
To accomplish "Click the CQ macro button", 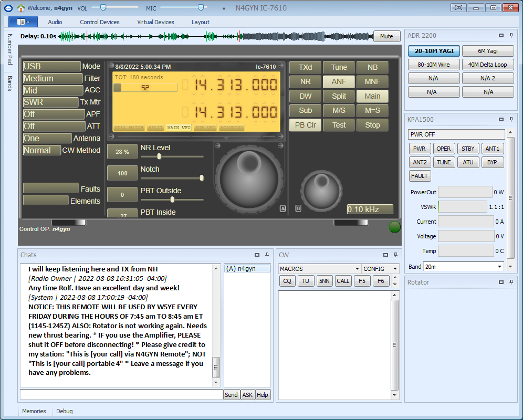I will (x=287, y=281).
